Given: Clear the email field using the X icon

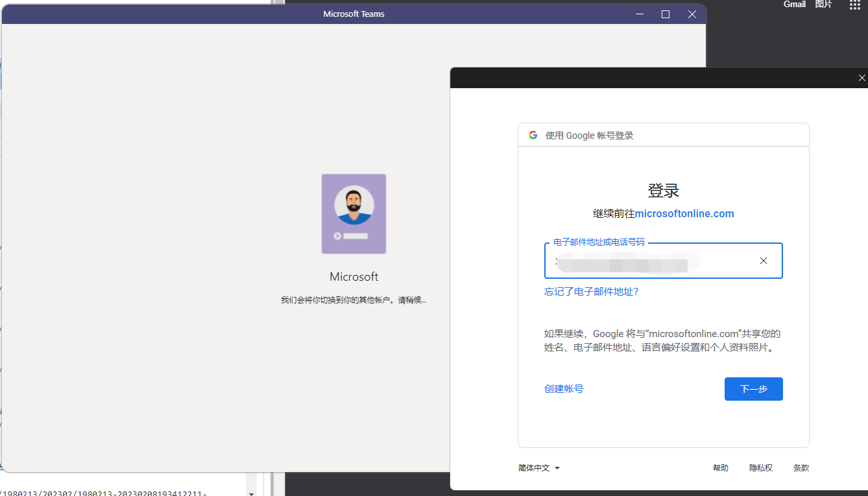Looking at the screenshot, I should [763, 261].
